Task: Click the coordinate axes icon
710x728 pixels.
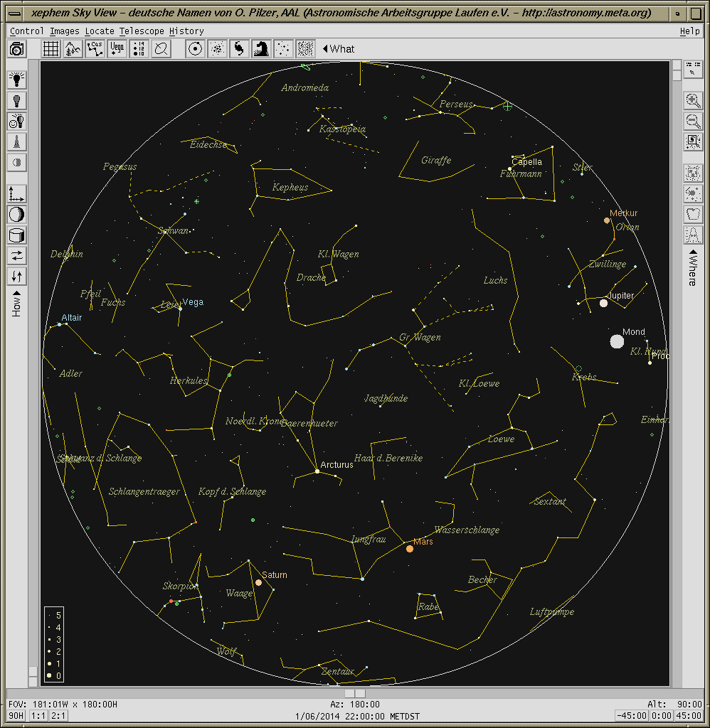Action: (17, 193)
